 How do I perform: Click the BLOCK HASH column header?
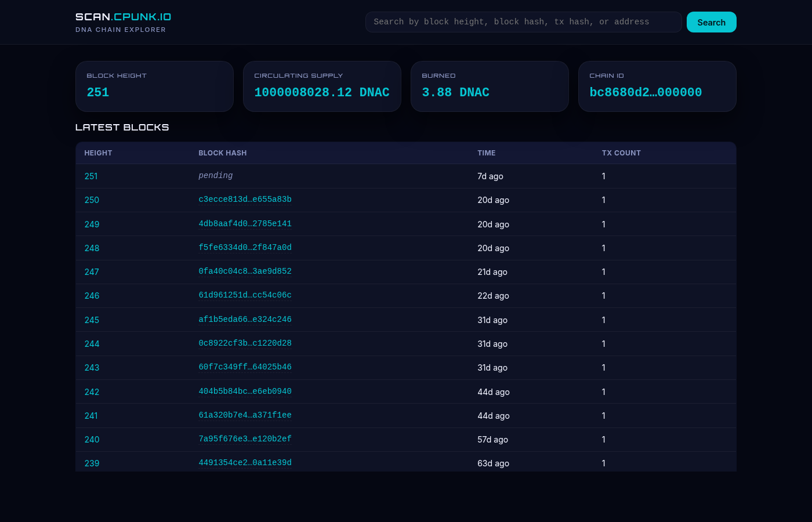(x=222, y=153)
